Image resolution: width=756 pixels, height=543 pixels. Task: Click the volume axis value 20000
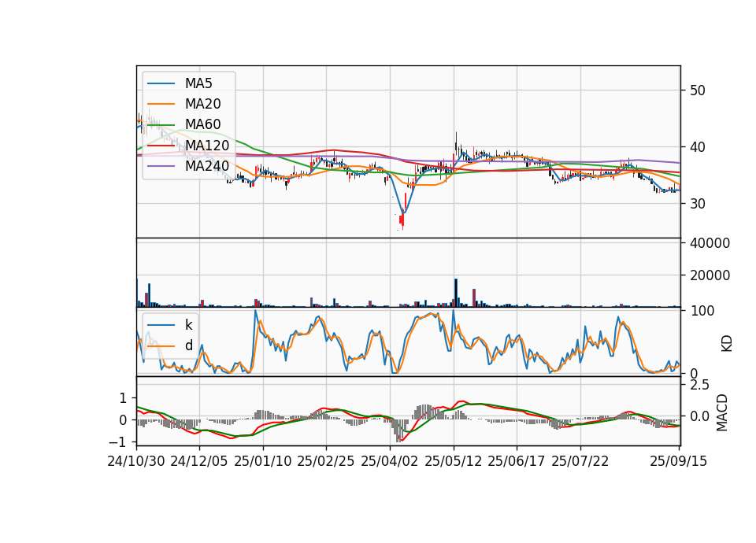710,275
